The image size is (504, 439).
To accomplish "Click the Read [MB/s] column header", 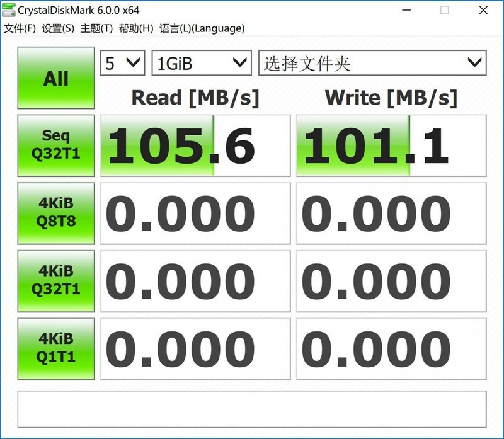I will click(x=195, y=98).
